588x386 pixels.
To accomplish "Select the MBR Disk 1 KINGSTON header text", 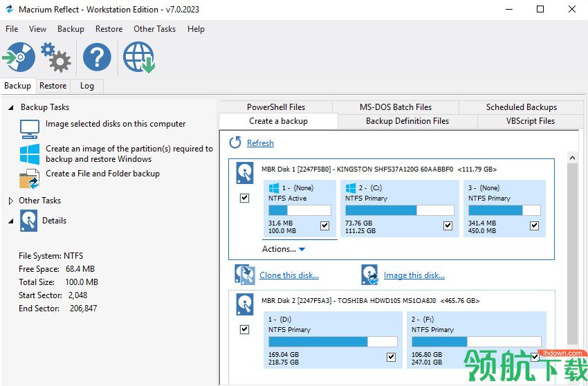I will [379, 169].
